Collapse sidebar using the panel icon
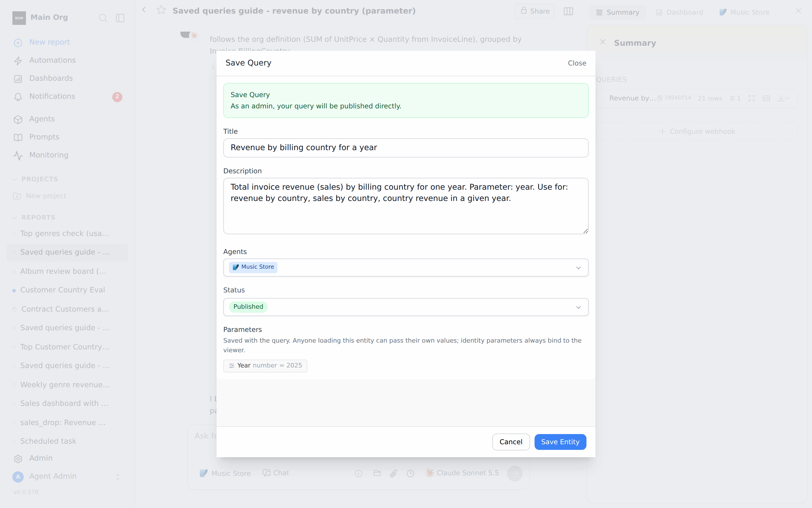Image resolution: width=812 pixels, height=508 pixels. [120, 18]
